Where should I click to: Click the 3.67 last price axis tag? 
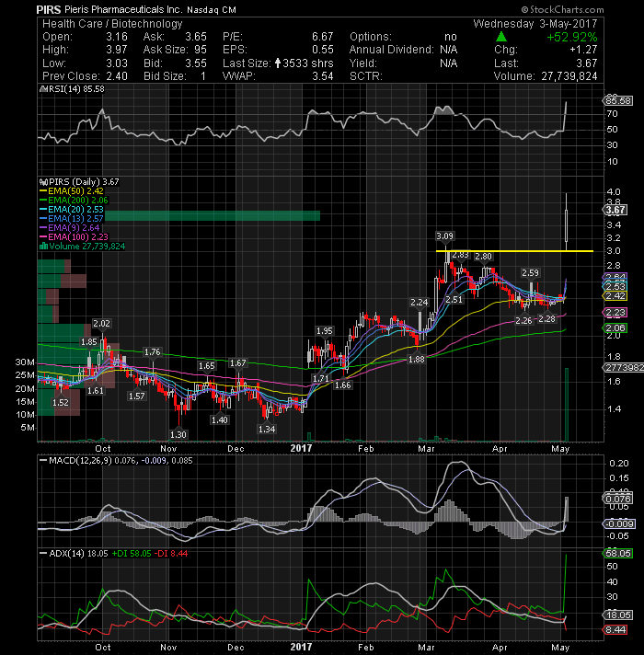point(616,210)
